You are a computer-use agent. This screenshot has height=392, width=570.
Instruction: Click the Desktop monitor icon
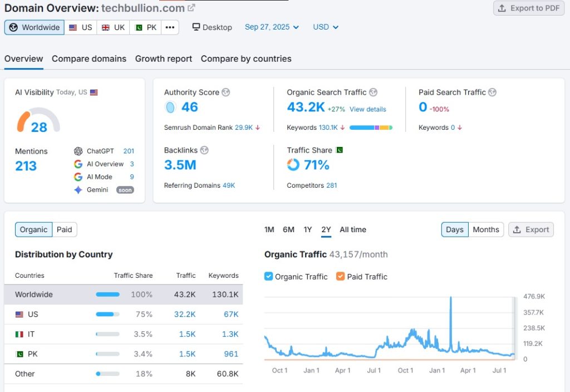point(196,27)
